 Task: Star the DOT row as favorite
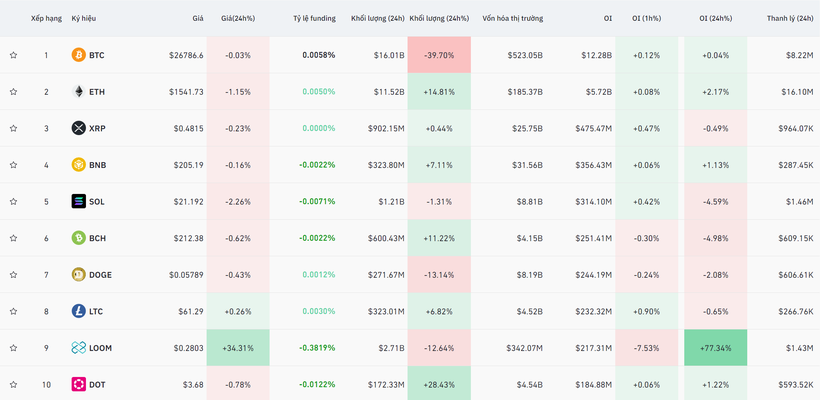(14, 385)
